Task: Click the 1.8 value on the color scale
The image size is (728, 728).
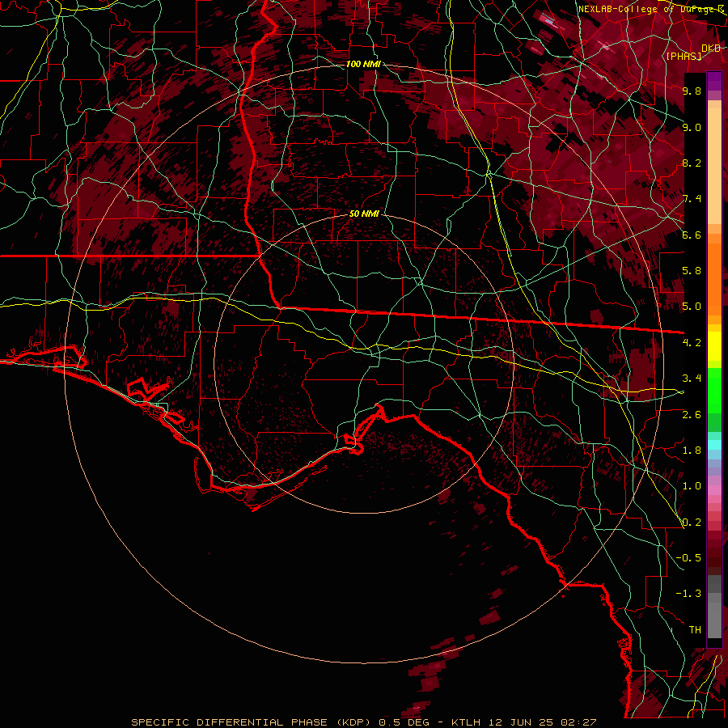Action: (692, 451)
